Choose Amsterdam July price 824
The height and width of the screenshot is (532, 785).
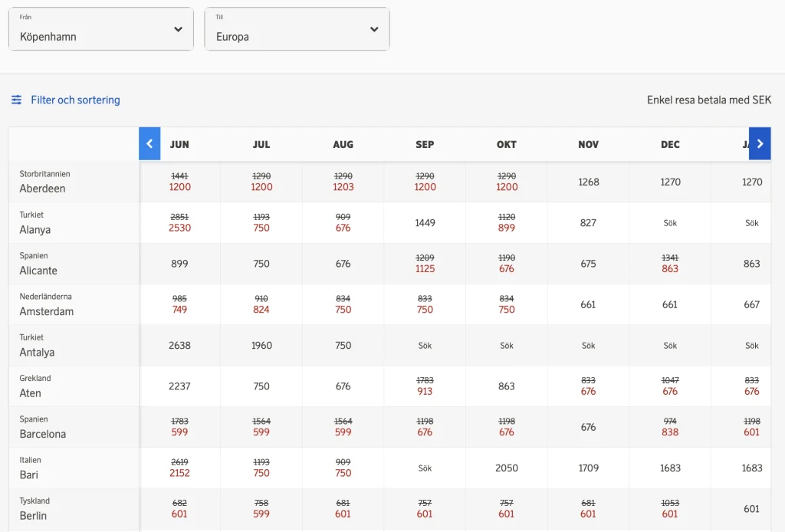click(x=261, y=310)
